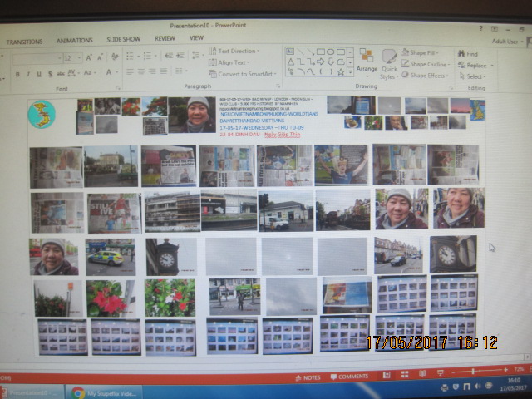
Task: Expand the shapes gallery
Action: 350,71
